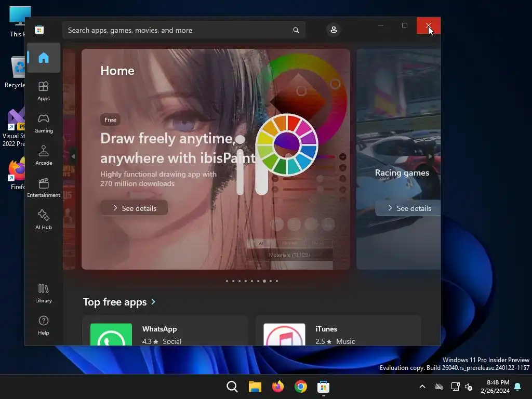Open the Apps section in sidebar
This screenshot has width=532, height=399.
[44, 91]
